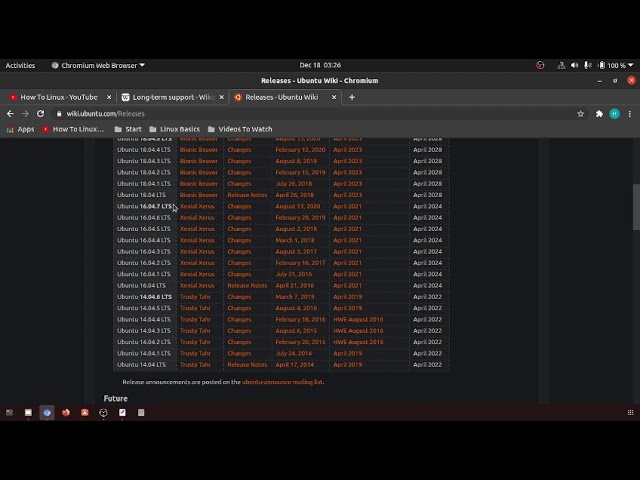This screenshot has height=480, width=640.
Task: Close the Releases Ubuntu Wiki tab
Action: [333, 97]
